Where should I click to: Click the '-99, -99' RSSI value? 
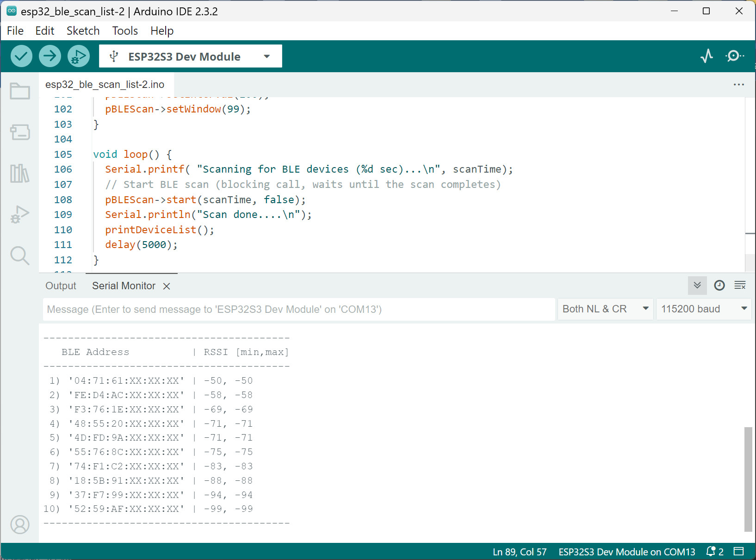pos(229,509)
